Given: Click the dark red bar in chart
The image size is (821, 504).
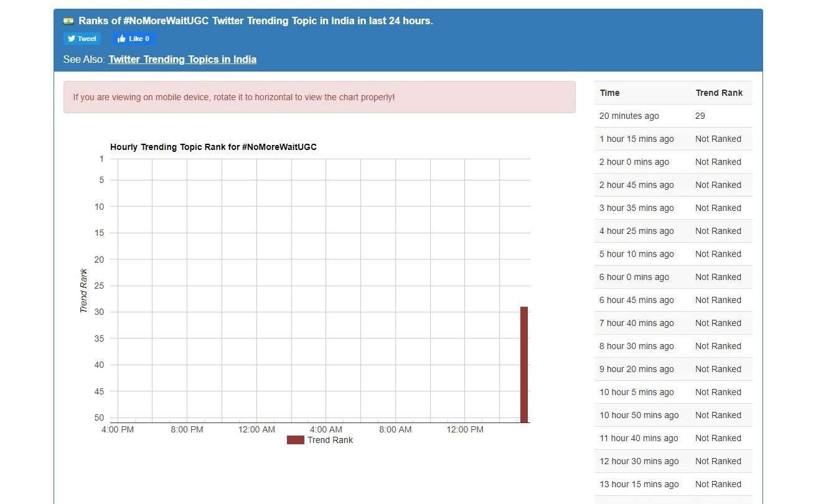Looking at the screenshot, I should [524, 364].
